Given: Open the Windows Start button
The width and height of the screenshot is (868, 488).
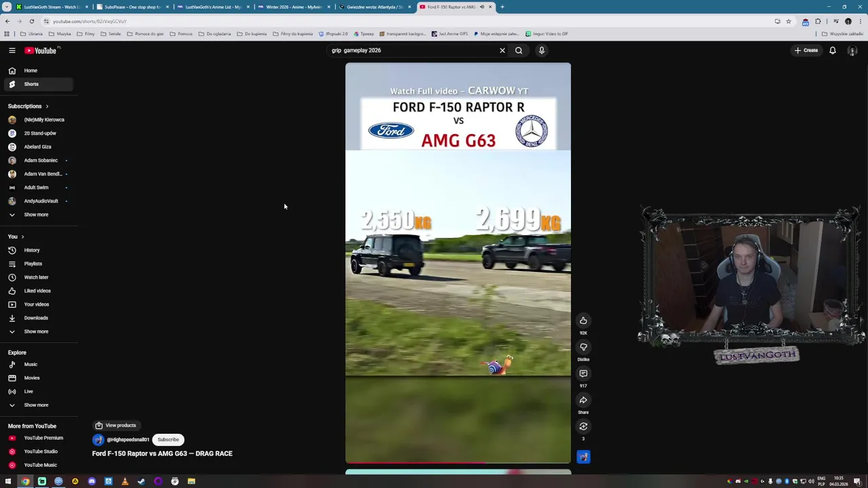Looking at the screenshot, I should click(8, 481).
